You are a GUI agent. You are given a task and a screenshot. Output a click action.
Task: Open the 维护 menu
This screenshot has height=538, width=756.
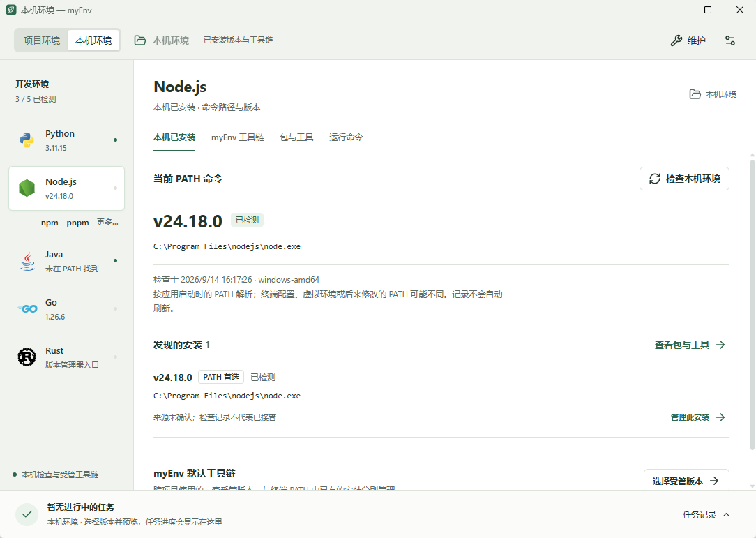(x=688, y=40)
